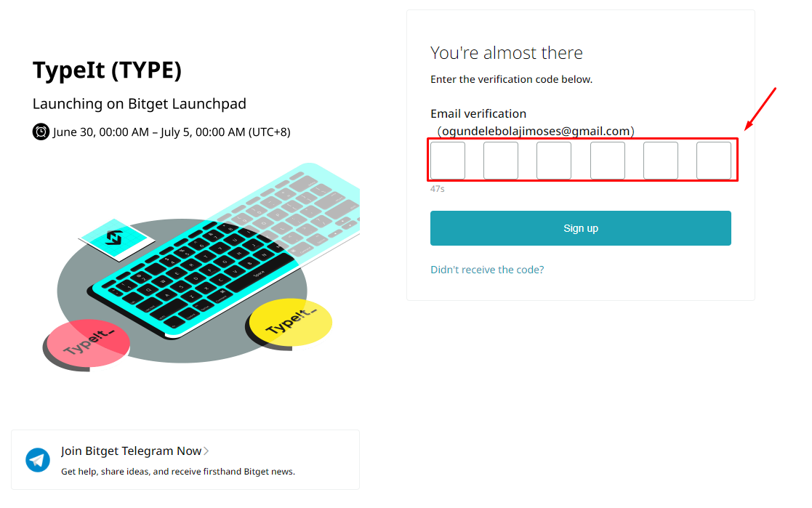
Task: Select the third verification code box
Action: point(554,161)
